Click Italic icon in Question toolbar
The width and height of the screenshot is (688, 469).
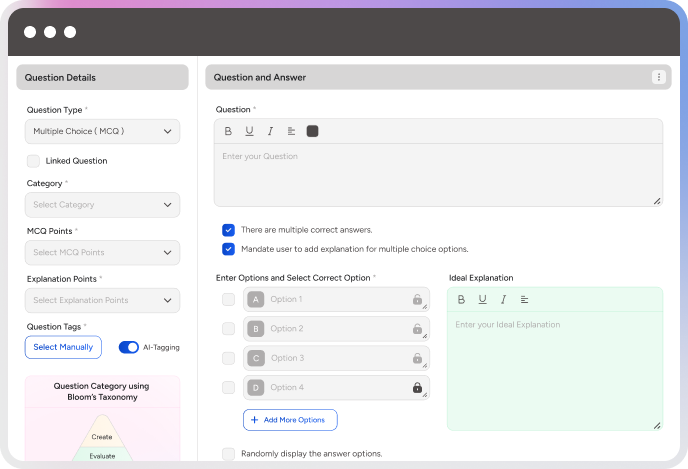pyautogui.click(x=270, y=131)
